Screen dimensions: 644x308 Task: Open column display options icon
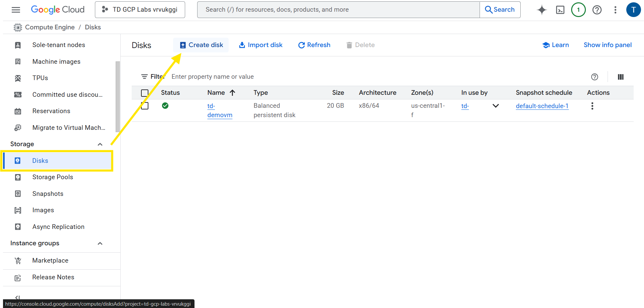pos(621,77)
